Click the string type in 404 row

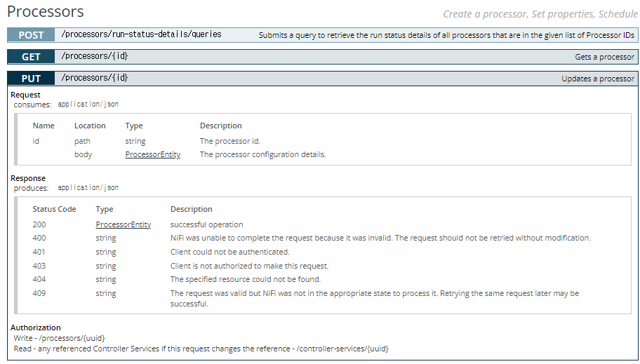(x=106, y=280)
